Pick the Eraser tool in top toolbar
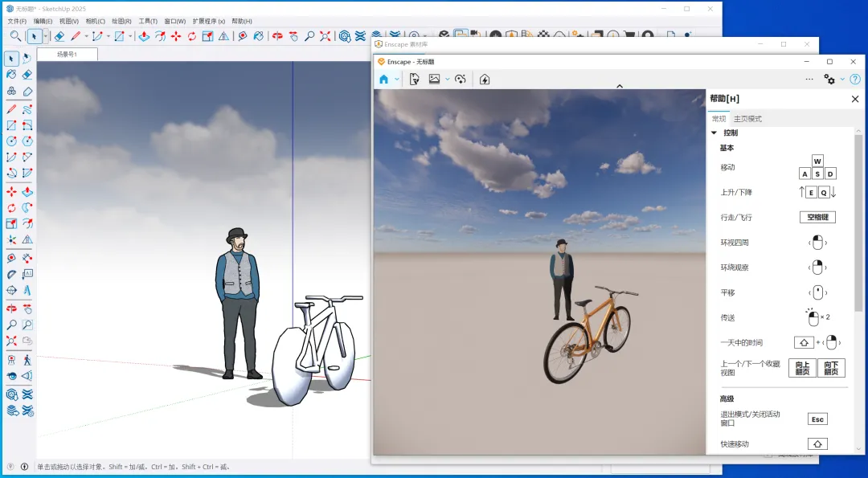This screenshot has width=868, height=478. (59, 36)
